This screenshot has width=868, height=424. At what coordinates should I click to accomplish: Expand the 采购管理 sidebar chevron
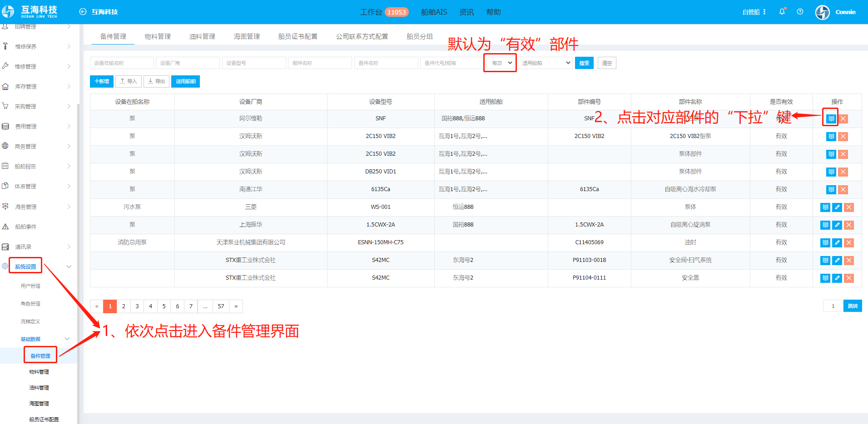pyautogui.click(x=69, y=106)
